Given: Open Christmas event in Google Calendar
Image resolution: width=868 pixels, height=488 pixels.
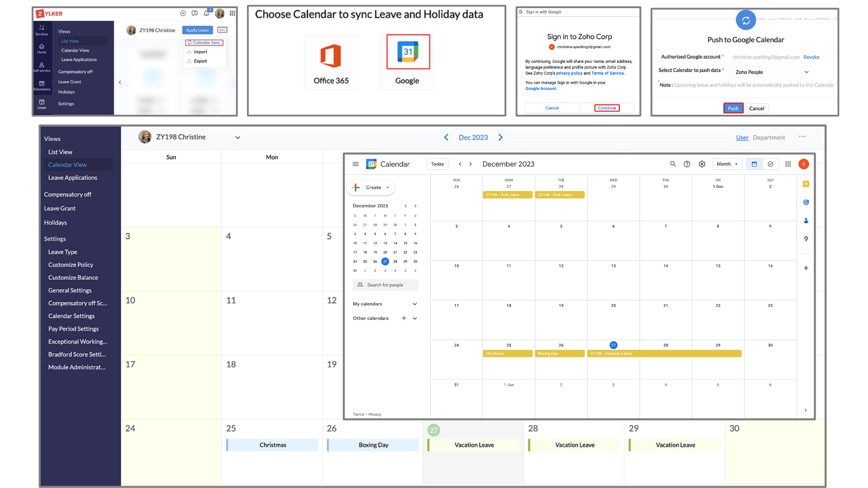Looking at the screenshot, I should [x=507, y=354].
